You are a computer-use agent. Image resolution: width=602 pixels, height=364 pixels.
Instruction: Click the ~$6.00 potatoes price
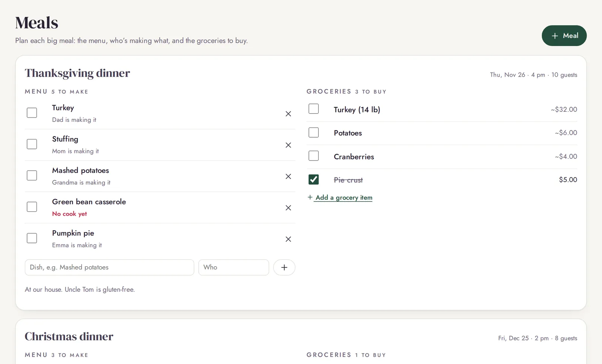click(566, 133)
